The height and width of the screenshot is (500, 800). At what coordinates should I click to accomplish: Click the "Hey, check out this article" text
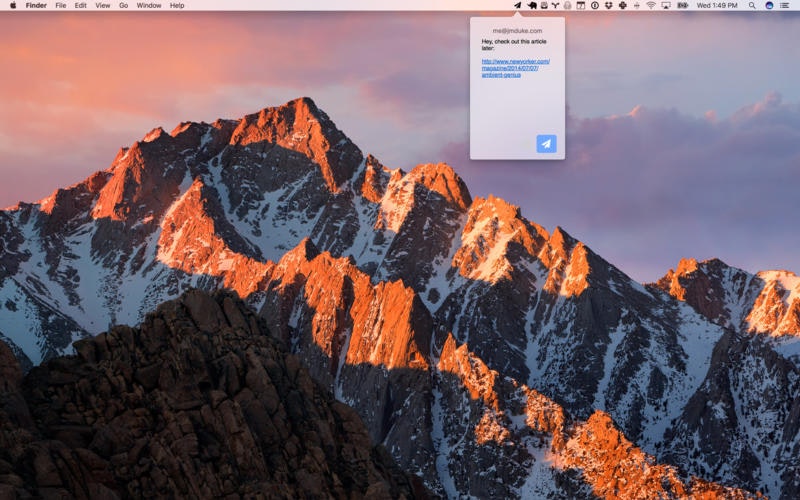[514, 44]
